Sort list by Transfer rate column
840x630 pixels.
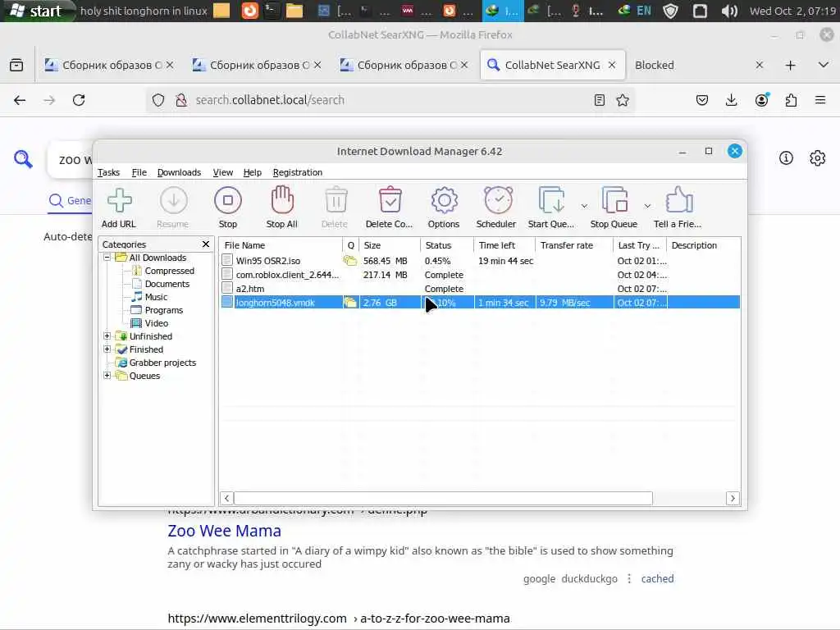(573, 245)
